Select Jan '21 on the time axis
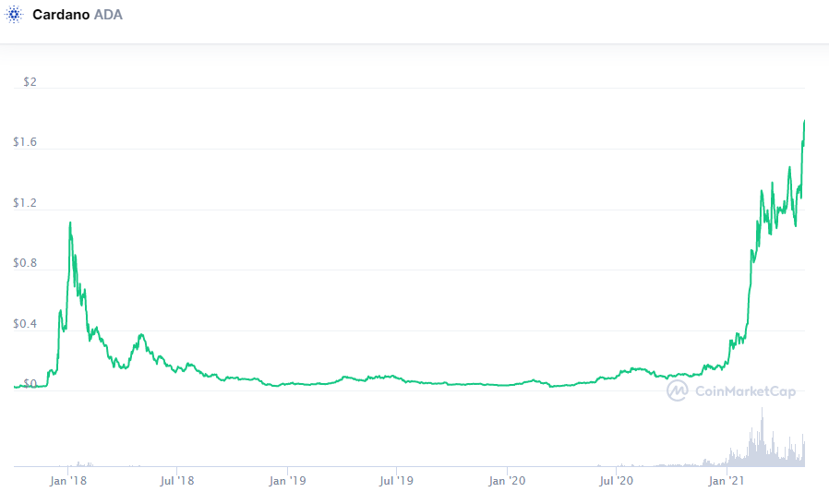This screenshot has width=829, height=504. [726, 480]
